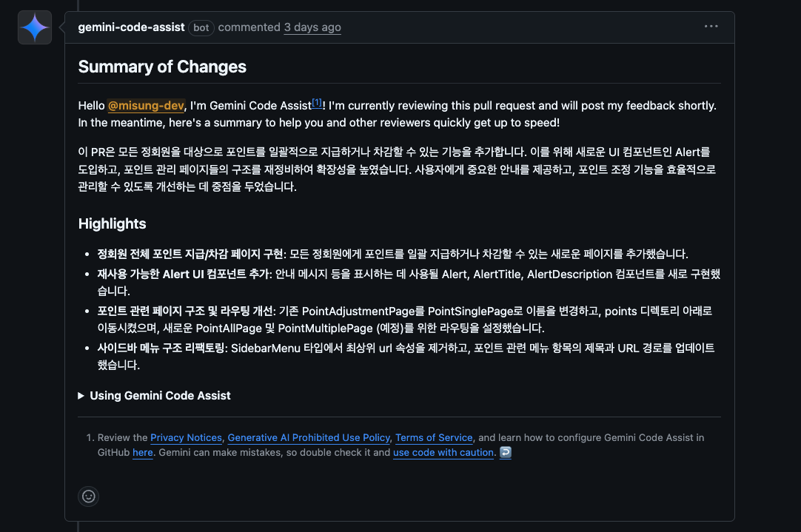Open Generative AI Prohibited Use Policy link
This screenshot has width=801, height=532.
pyautogui.click(x=309, y=438)
